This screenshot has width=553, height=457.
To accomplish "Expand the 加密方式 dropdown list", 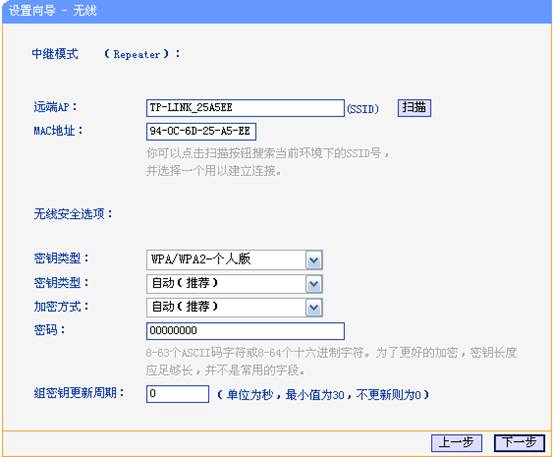I will (x=235, y=307).
